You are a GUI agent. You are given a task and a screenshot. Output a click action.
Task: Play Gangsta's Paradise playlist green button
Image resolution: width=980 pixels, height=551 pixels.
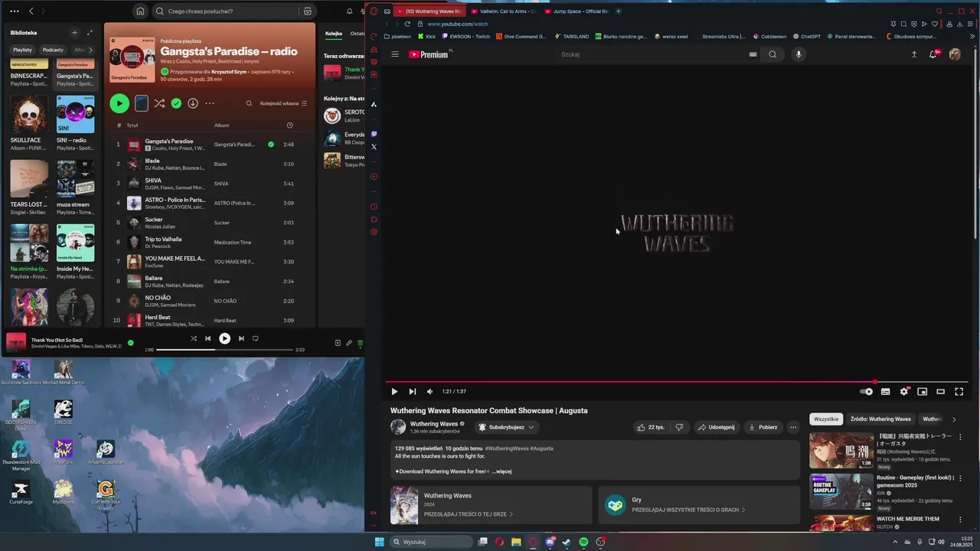(119, 103)
